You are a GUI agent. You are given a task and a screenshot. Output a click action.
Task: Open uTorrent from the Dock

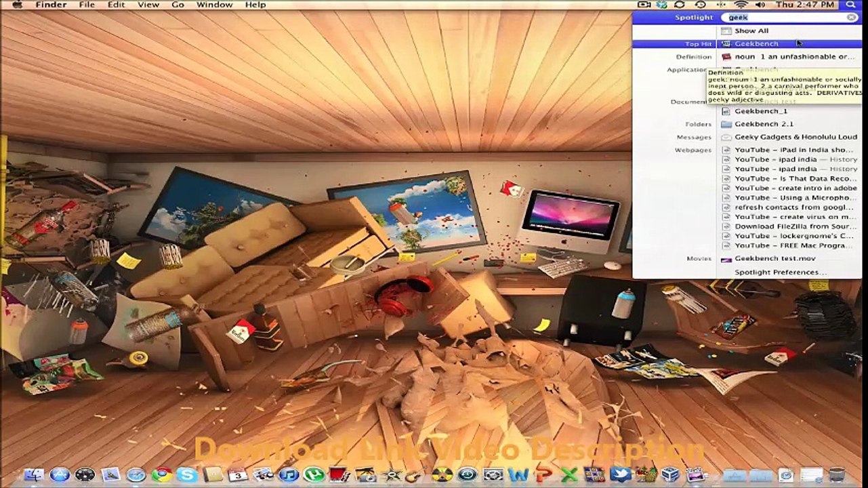[x=314, y=474]
